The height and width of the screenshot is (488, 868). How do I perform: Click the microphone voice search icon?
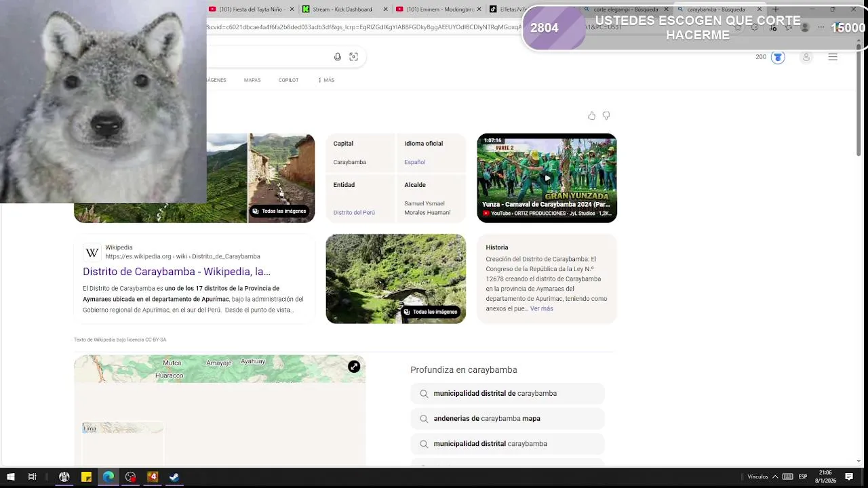point(338,57)
